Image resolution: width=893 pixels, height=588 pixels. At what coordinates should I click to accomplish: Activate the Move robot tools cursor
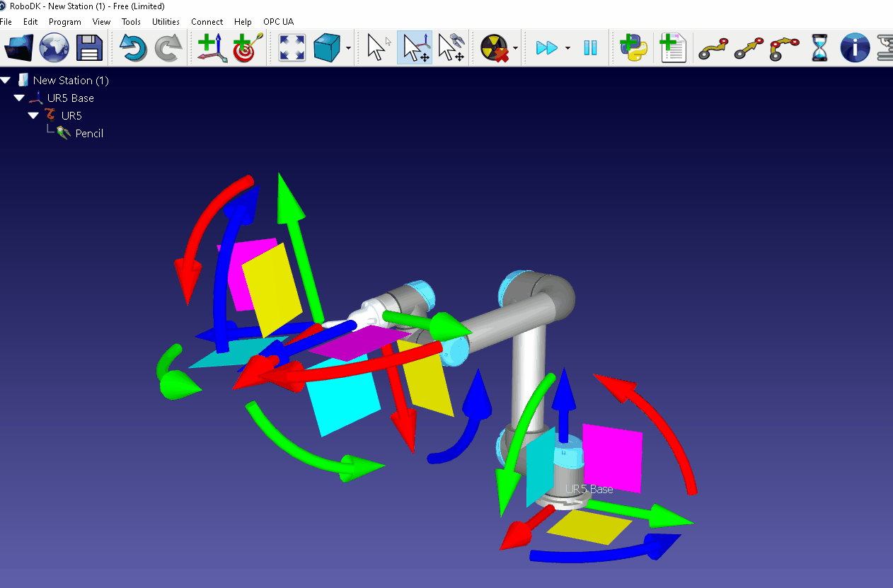(451, 48)
